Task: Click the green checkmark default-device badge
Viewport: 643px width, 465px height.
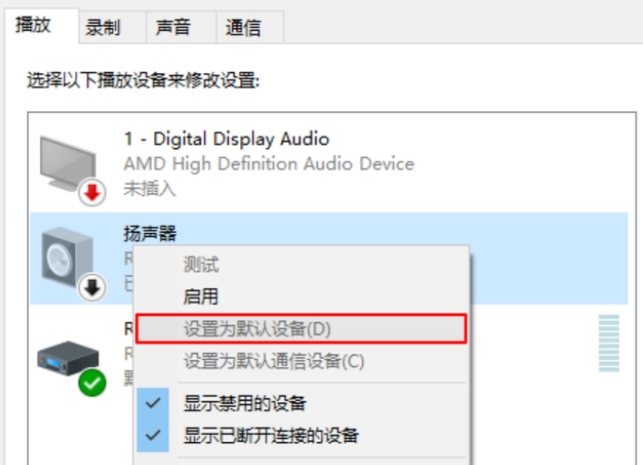Action: pyautogui.click(x=92, y=382)
